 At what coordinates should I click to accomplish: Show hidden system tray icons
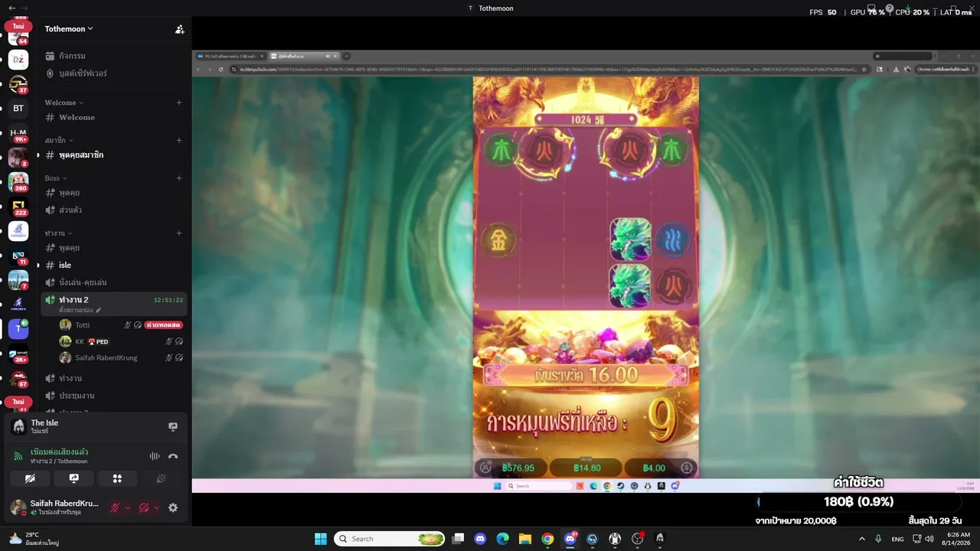click(862, 539)
